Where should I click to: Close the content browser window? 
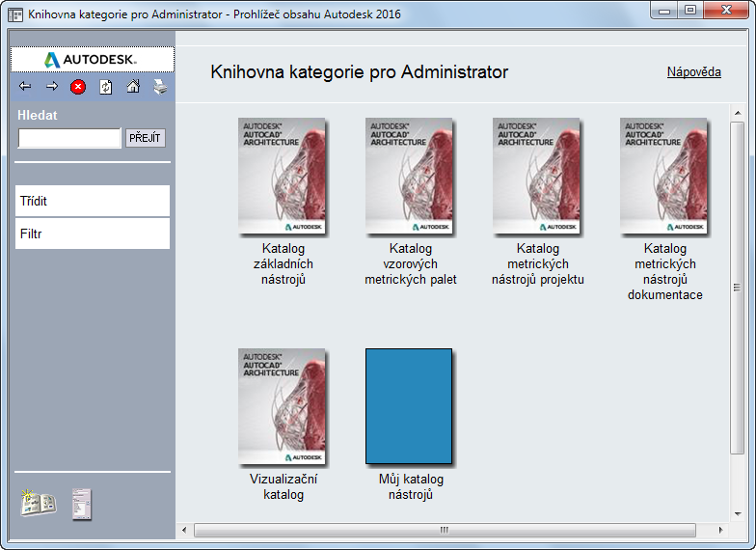point(727,11)
